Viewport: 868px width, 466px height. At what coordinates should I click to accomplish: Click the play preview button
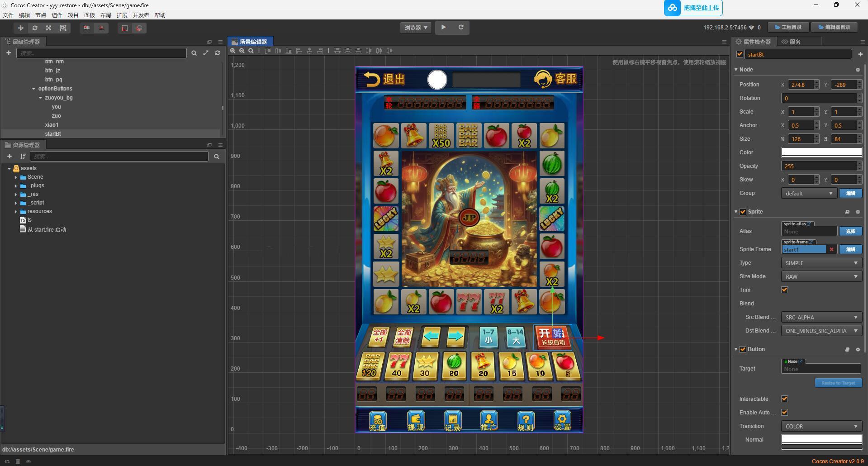pyautogui.click(x=444, y=28)
